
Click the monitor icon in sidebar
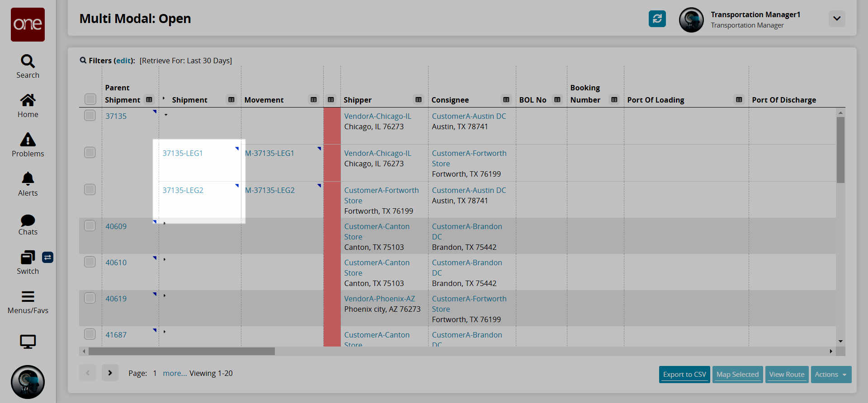28,342
